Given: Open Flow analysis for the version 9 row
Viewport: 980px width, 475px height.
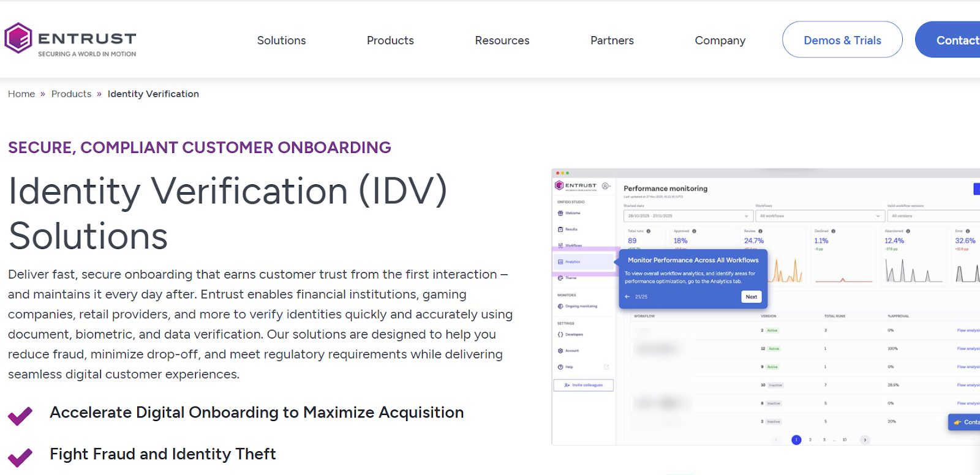Looking at the screenshot, I should click(968, 367).
